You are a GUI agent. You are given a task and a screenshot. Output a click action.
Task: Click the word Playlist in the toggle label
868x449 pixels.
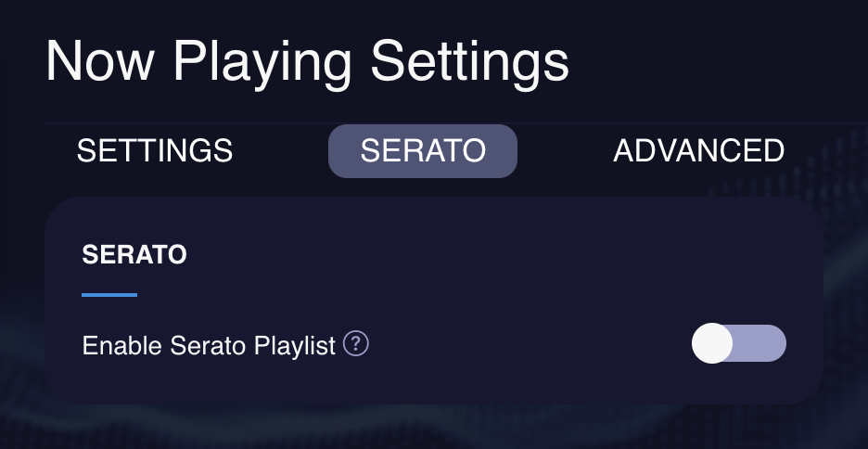pos(295,346)
